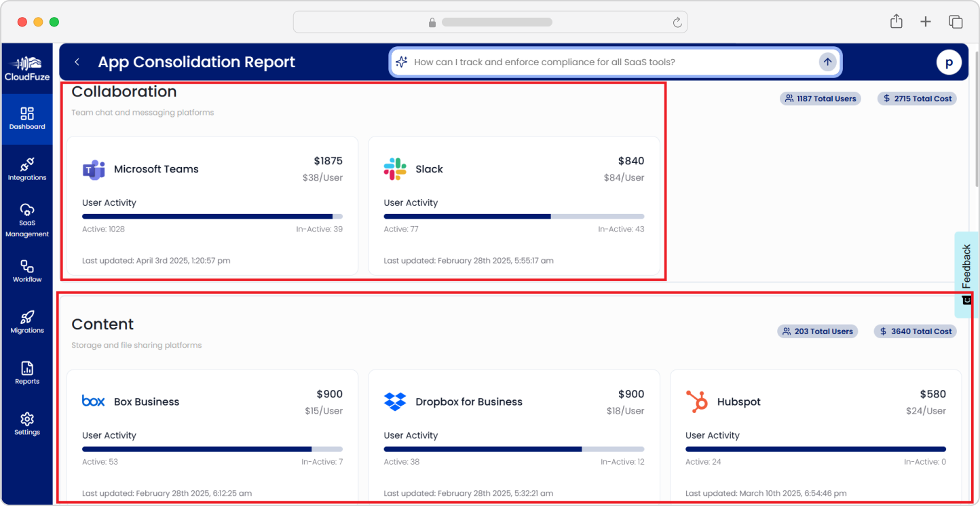Click the browser address bar
Viewport: 980px width, 506px height.
pyautogui.click(x=490, y=22)
